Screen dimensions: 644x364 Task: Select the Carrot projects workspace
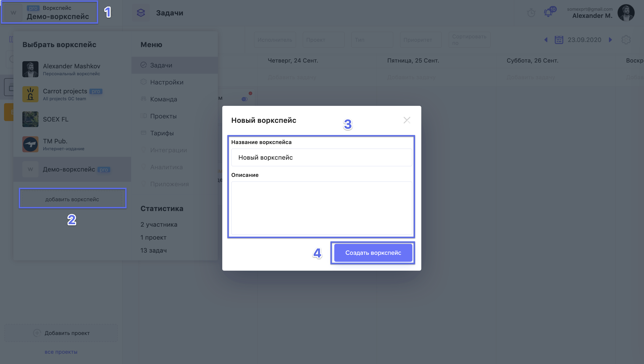tap(72, 94)
